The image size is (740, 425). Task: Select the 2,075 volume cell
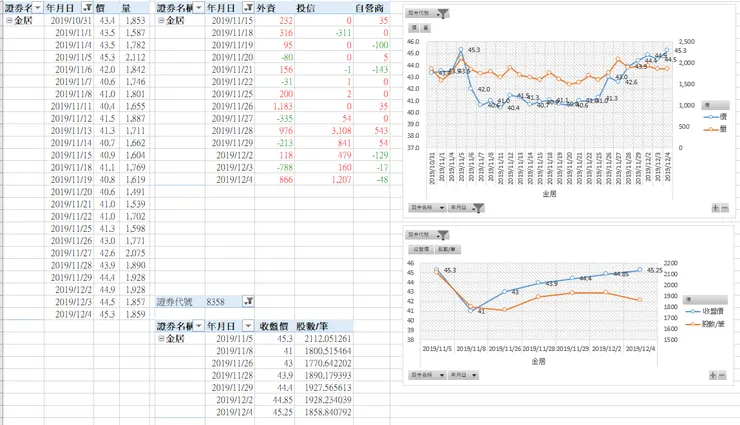(135, 253)
